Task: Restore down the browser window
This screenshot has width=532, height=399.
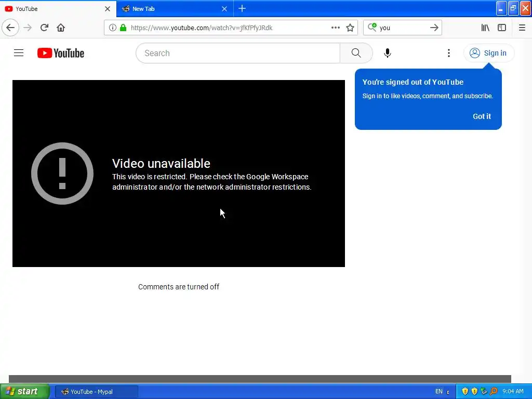Action: coord(513,9)
